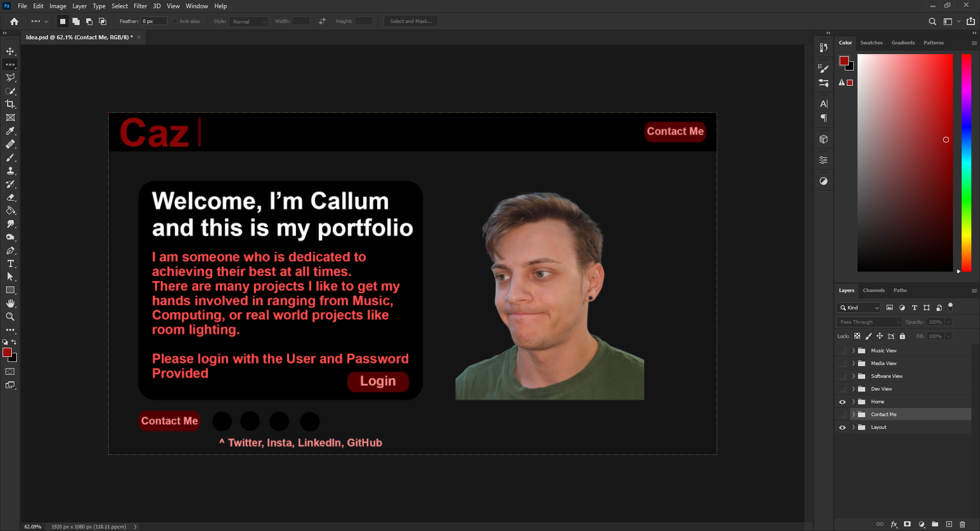
Task: Toggle visibility of the Layout group
Action: pyautogui.click(x=842, y=427)
